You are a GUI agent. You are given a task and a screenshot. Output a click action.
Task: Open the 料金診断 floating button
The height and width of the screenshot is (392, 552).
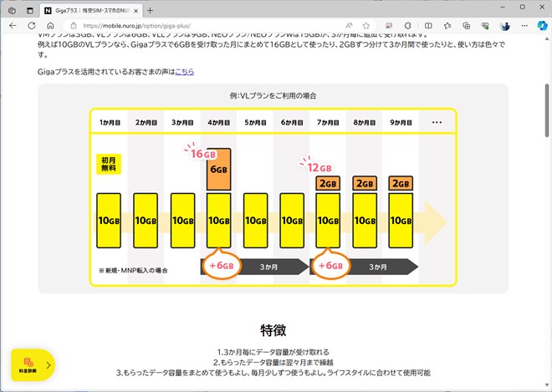[33, 365]
